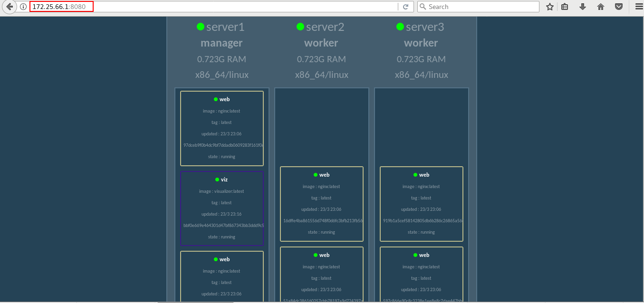
Task: Open the bookmarks sidebar clipboard icon
Action: tap(564, 7)
